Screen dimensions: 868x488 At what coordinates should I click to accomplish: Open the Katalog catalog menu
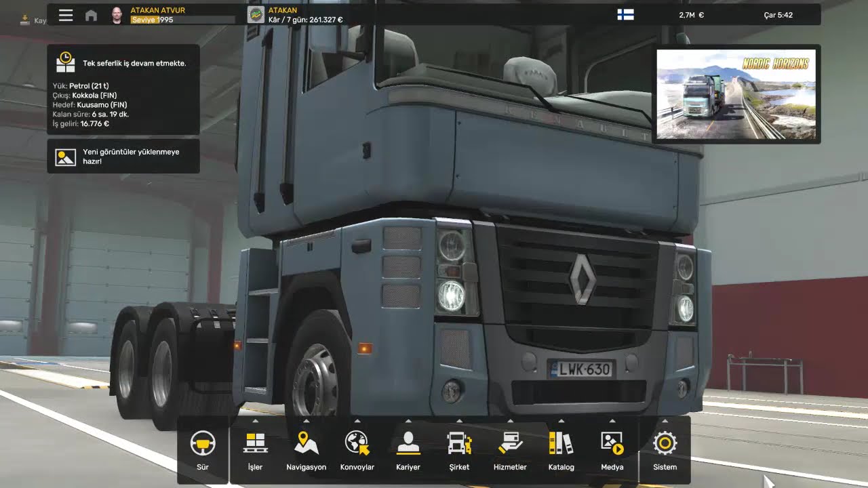(561, 450)
